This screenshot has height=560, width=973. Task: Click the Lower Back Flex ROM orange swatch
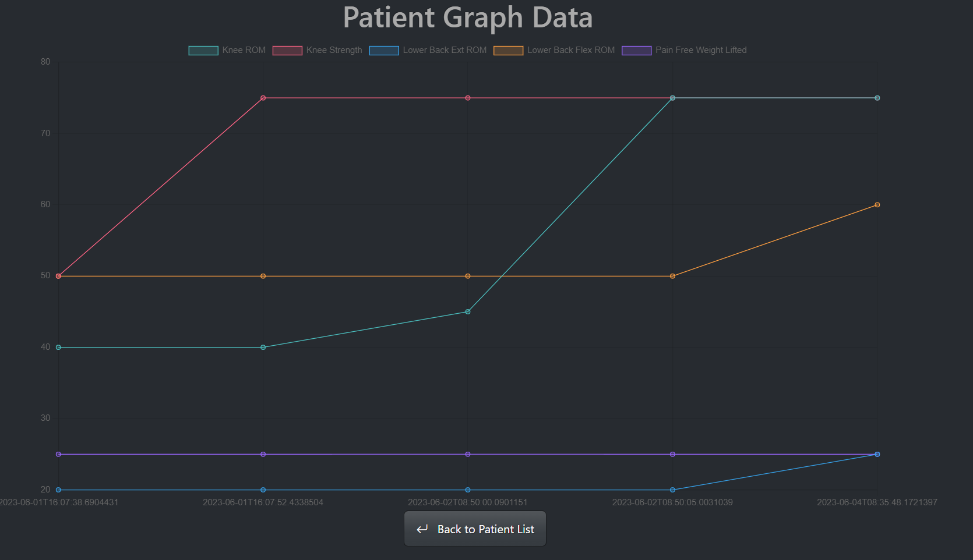click(x=508, y=51)
